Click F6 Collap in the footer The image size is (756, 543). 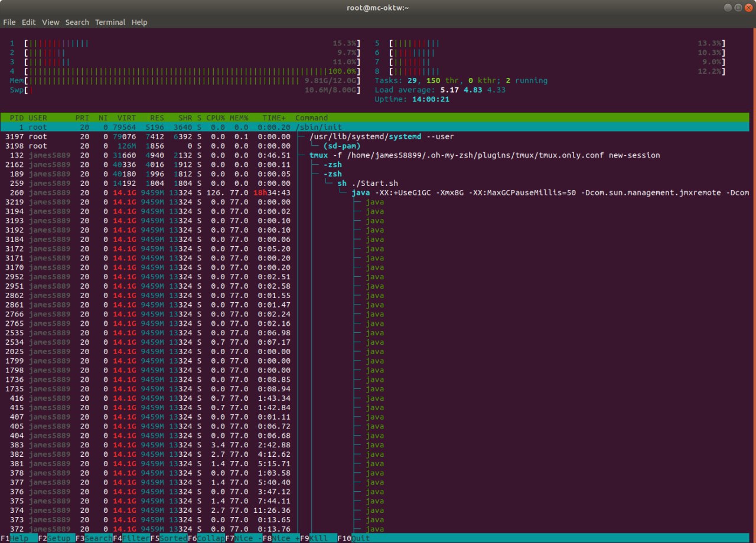click(206, 538)
